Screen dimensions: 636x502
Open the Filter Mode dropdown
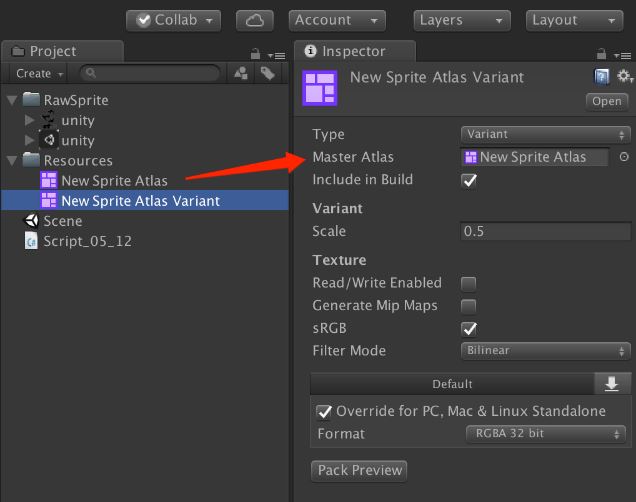(x=546, y=351)
